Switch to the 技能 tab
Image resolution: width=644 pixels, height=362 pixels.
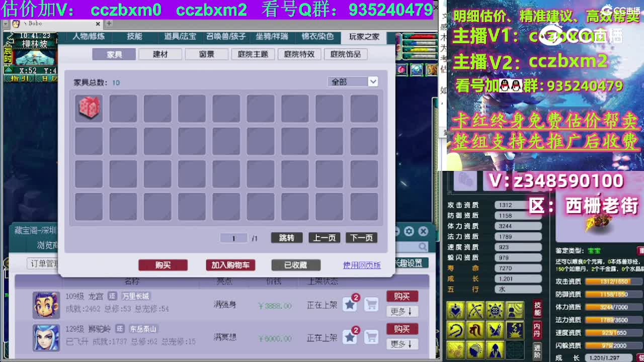point(134,37)
